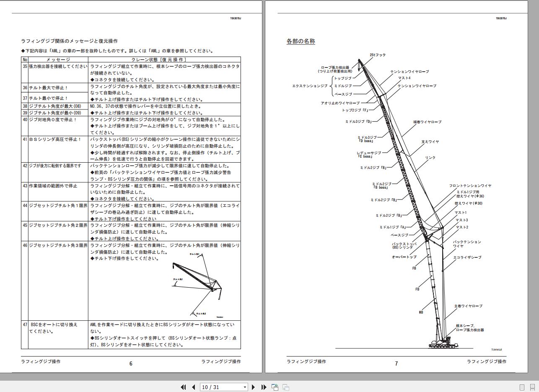Click the 主巻ワイヤロープ label
Image resolution: width=539 pixels, height=392 pixels.
click(468, 306)
